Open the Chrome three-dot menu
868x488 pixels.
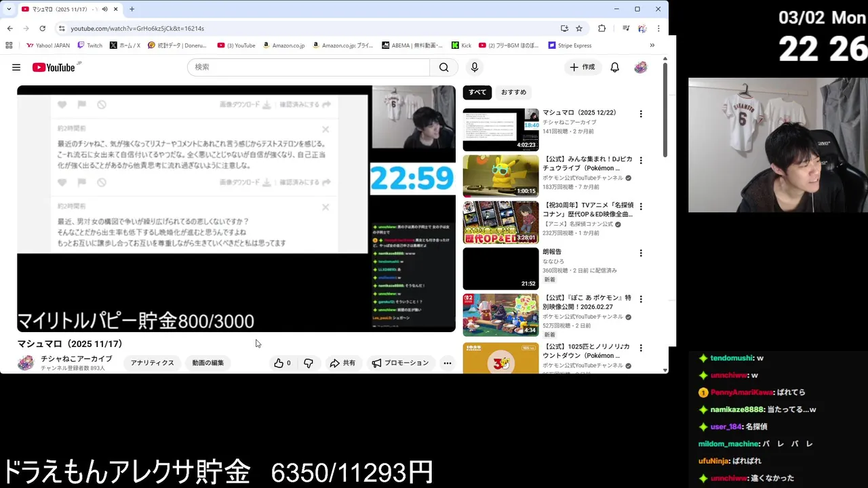658,28
